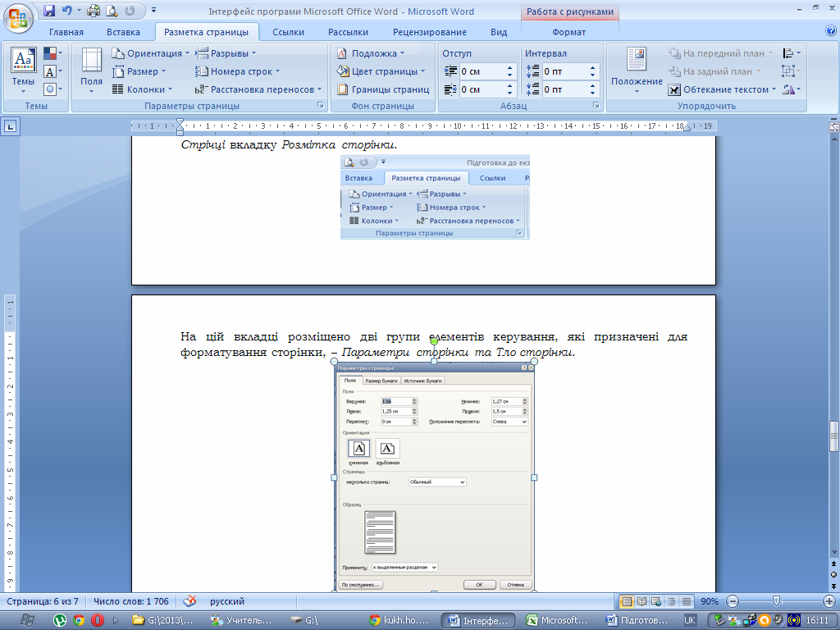Open the Формат picture tools tab

569,32
